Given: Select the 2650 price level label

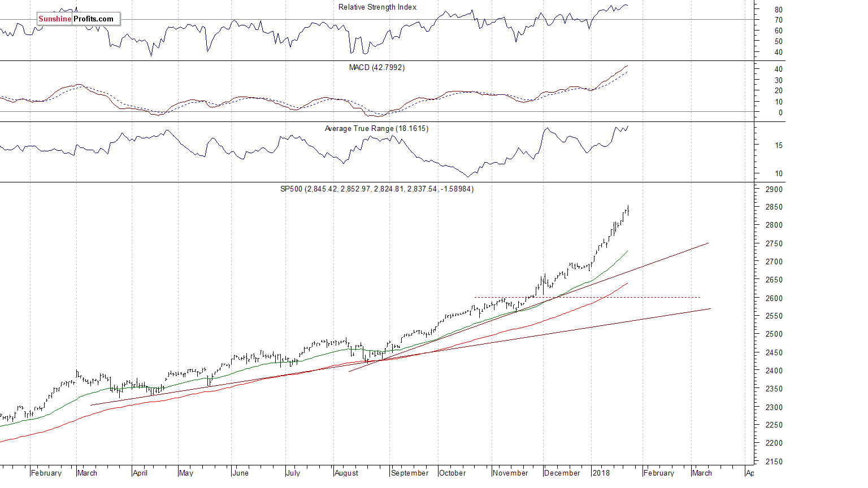Looking at the screenshot, I should [x=775, y=280].
